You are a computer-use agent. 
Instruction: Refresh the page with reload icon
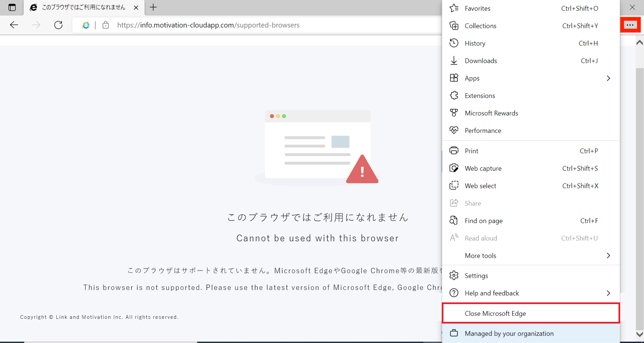tap(58, 25)
